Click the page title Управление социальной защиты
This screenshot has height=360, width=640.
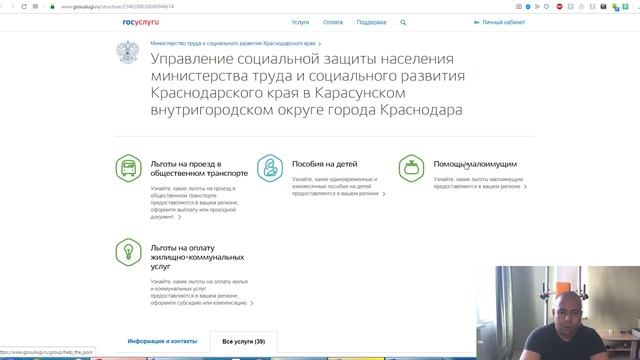point(308,84)
